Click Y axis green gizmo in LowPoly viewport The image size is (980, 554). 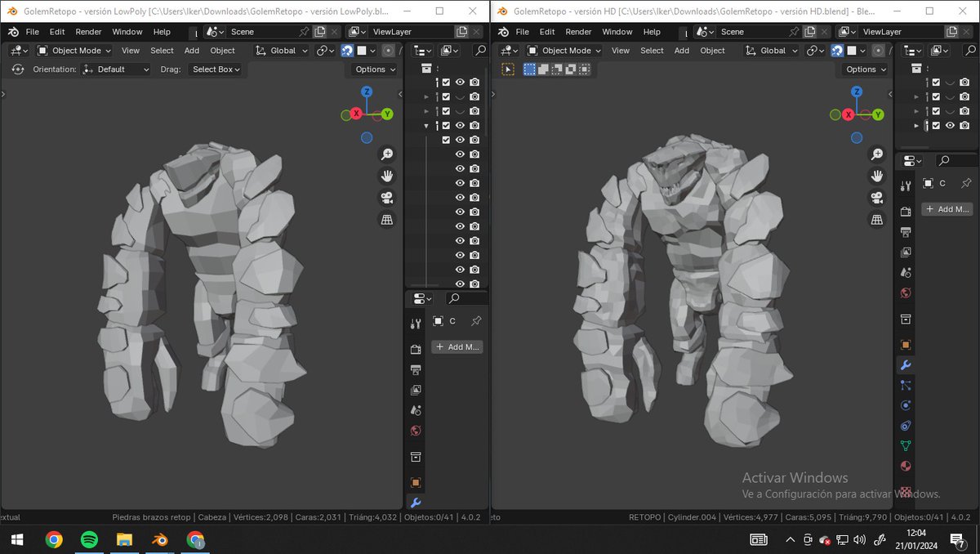[387, 114]
